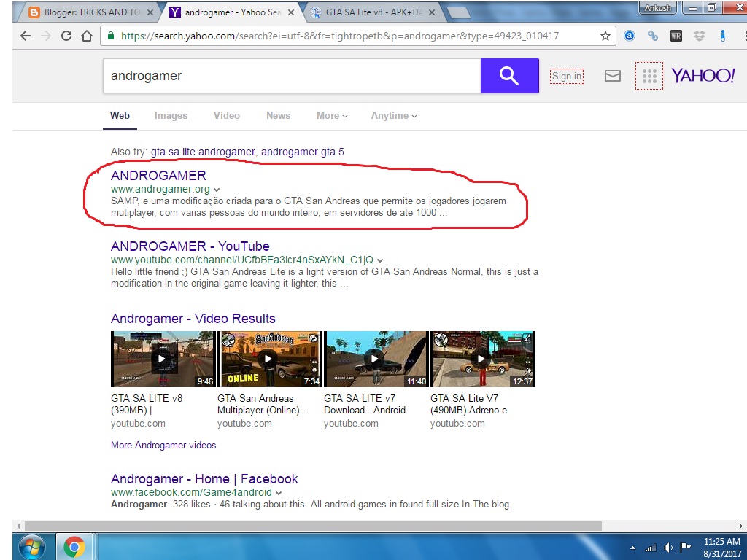Switch to Video results
Viewport: 747px width, 560px height.
[227, 116]
